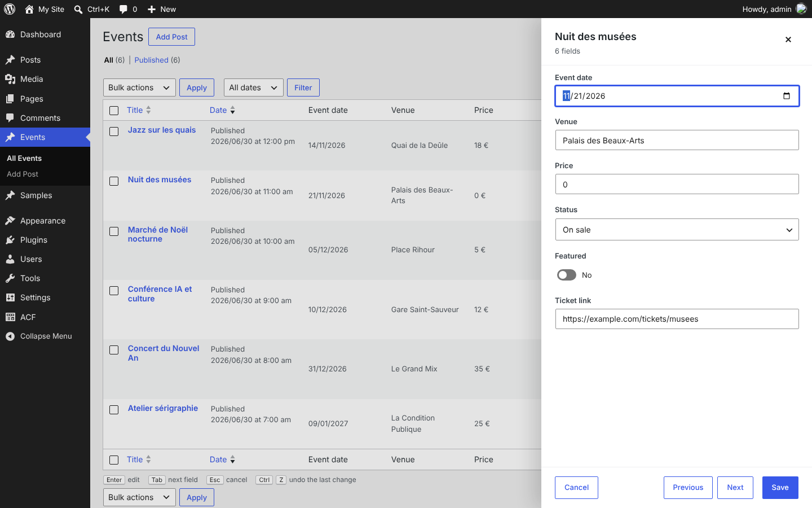This screenshot has width=812, height=508.
Task: Sort by the Title column header
Action: pyautogui.click(x=139, y=110)
